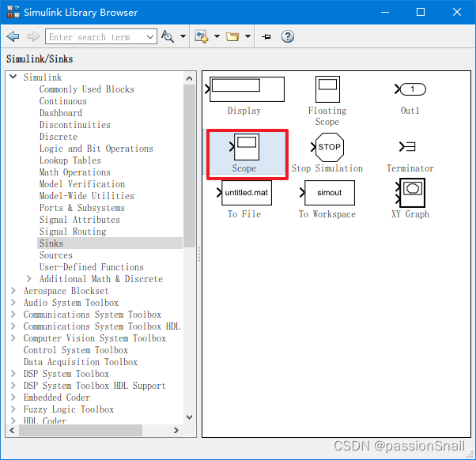This screenshot has width=476, height=460.
Task: Open the User-Defined Functions library
Action: [92, 266]
